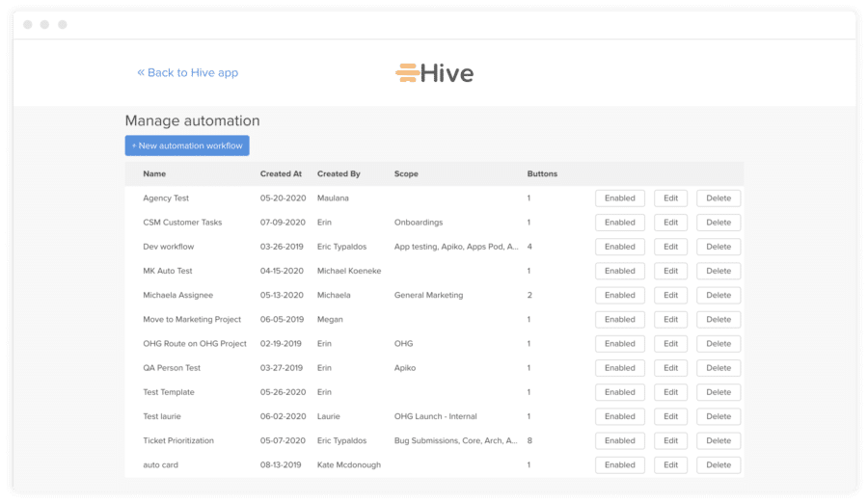Delete the CSM Customer Tasks automation
Screen dimensions: 868x502
click(x=719, y=223)
